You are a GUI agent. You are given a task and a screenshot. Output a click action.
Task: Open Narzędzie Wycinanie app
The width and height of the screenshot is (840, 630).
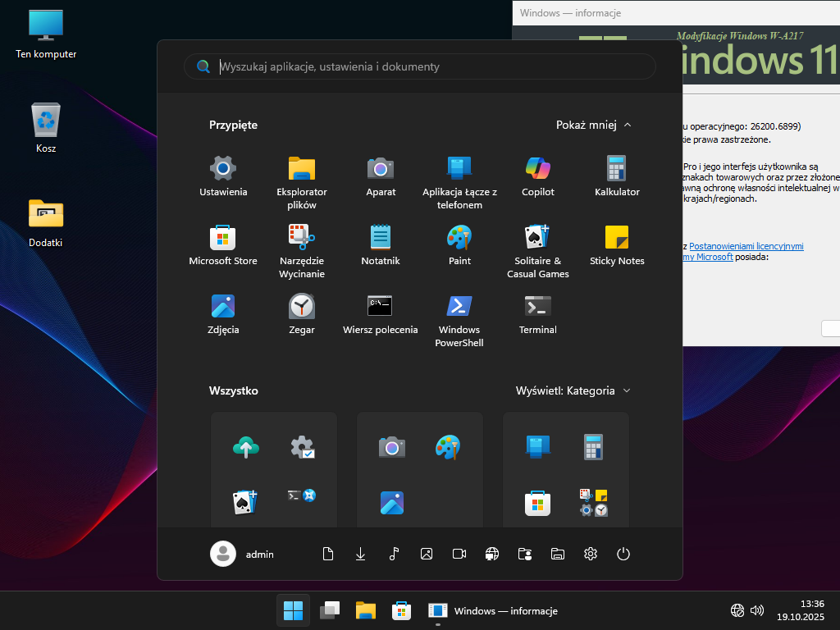click(x=302, y=251)
